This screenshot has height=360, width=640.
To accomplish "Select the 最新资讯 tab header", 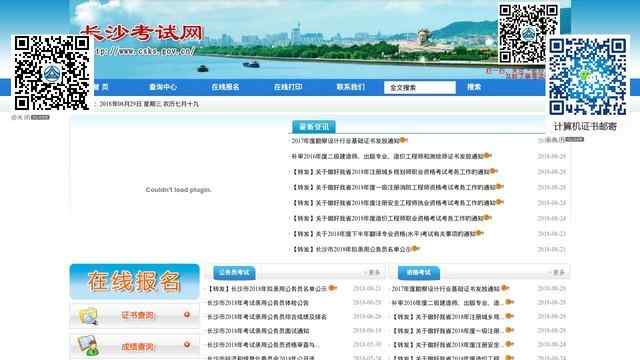I will pyautogui.click(x=314, y=127).
